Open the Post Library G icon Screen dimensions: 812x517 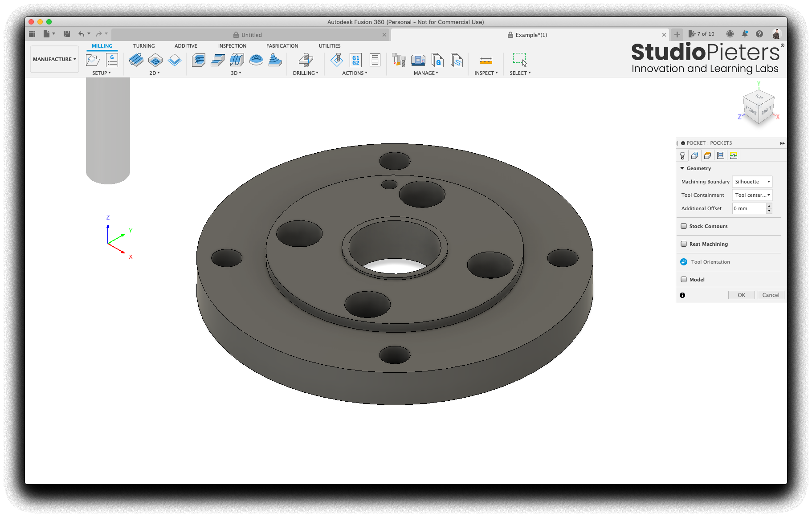pyautogui.click(x=437, y=60)
